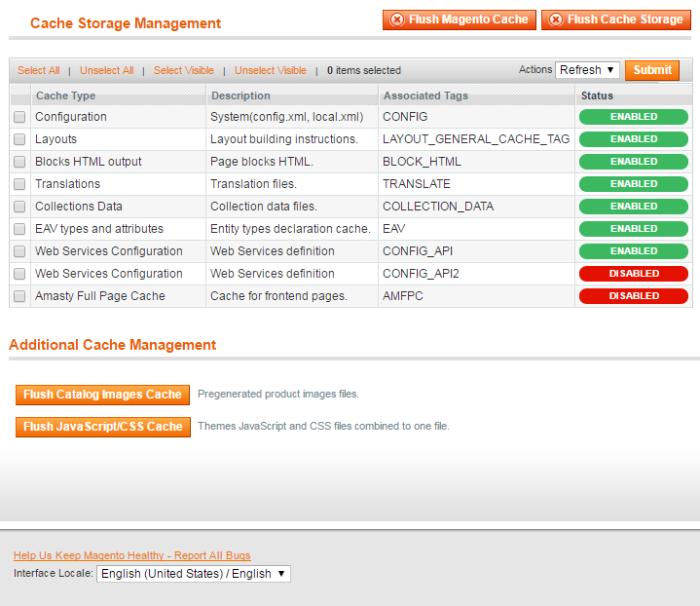Click the Configuration cache type text
The image size is (700, 606).
click(x=71, y=117)
